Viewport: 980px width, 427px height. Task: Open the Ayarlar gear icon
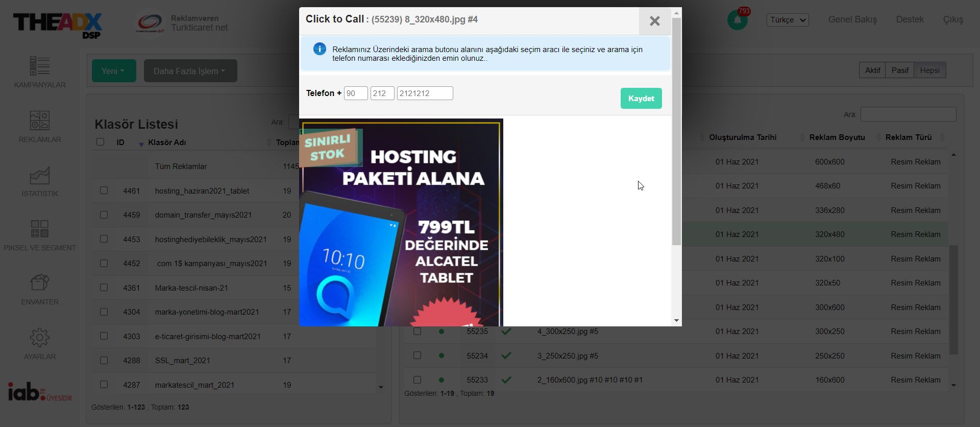(x=40, y=337)
